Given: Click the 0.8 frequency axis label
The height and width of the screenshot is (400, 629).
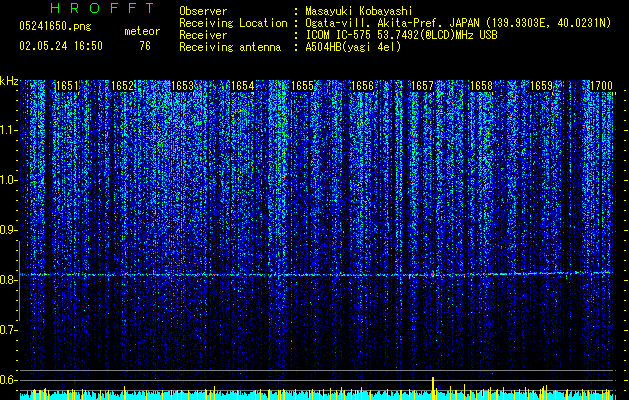Looking at the screenshot, I should (x=8, y=280).
